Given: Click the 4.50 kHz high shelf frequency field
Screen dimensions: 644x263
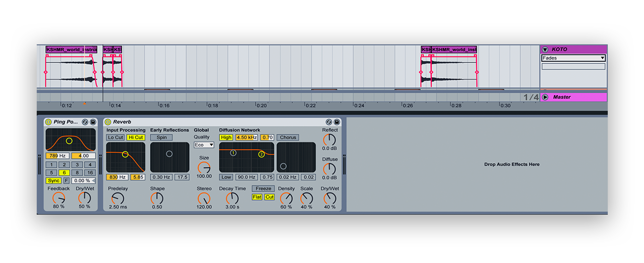Looking at the screenshot, I should pyautogui.click(x=247, y=138).
